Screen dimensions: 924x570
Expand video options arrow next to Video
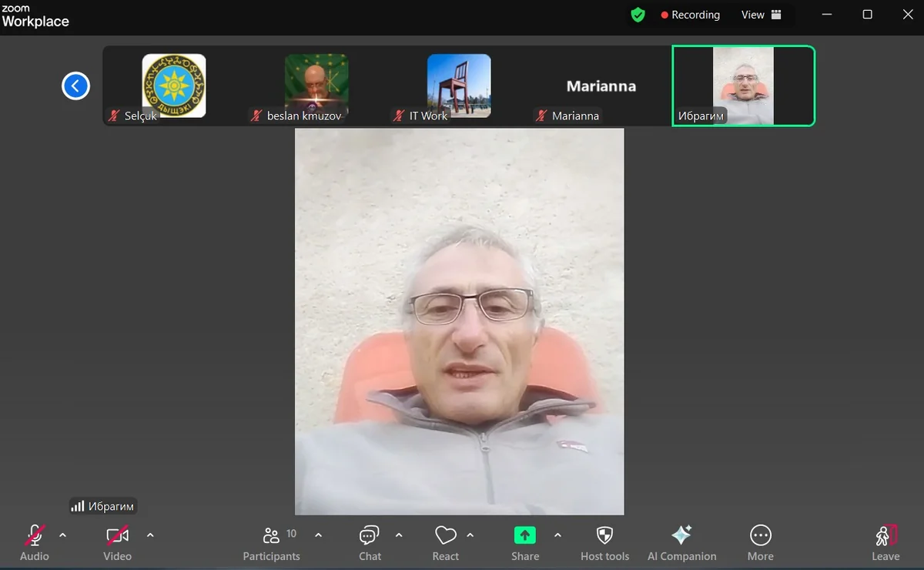(150, 535)
